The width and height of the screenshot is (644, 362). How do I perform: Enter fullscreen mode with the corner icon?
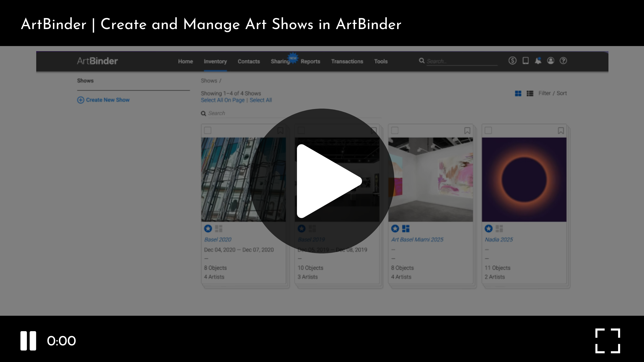pyautogui.click(x=608, y=341)
